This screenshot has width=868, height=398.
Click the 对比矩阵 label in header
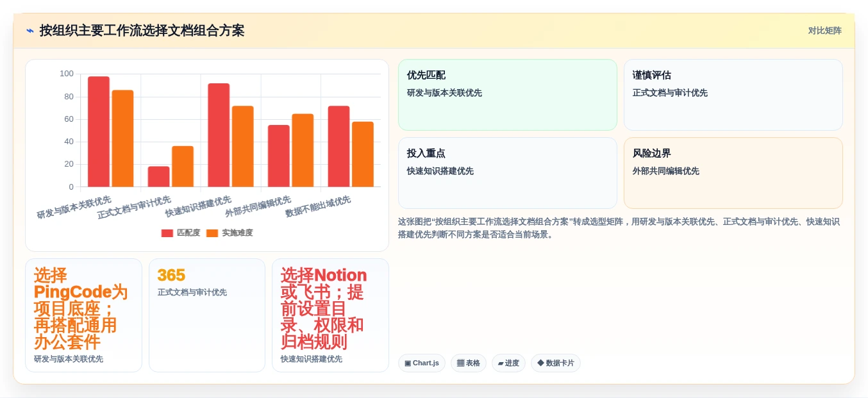pos(824,31)
